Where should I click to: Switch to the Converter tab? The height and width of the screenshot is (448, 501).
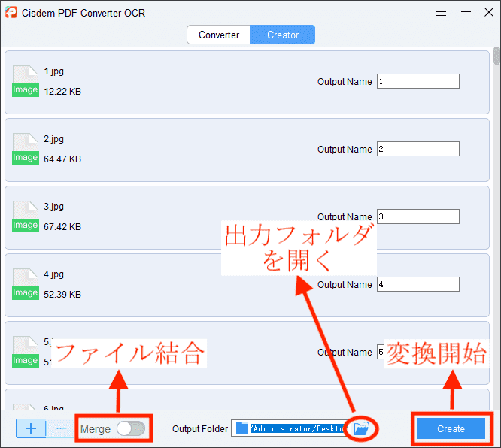click(219, 35)
